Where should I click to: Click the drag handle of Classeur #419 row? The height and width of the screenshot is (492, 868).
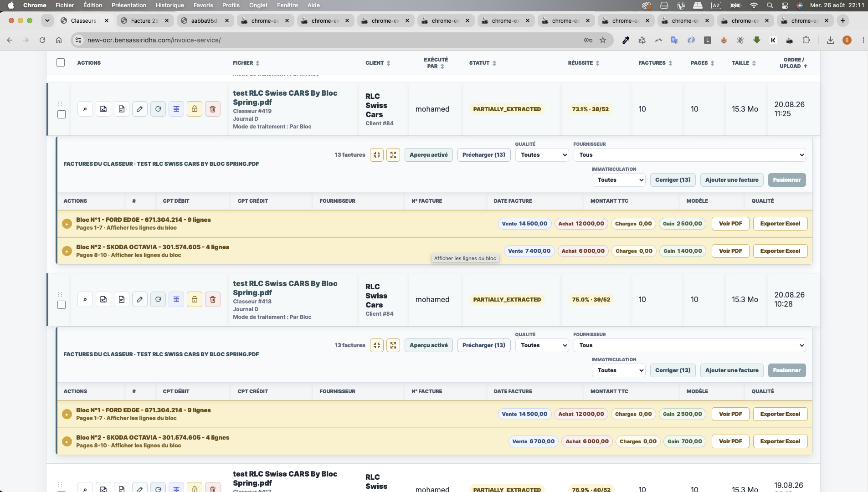coord(60,104)
